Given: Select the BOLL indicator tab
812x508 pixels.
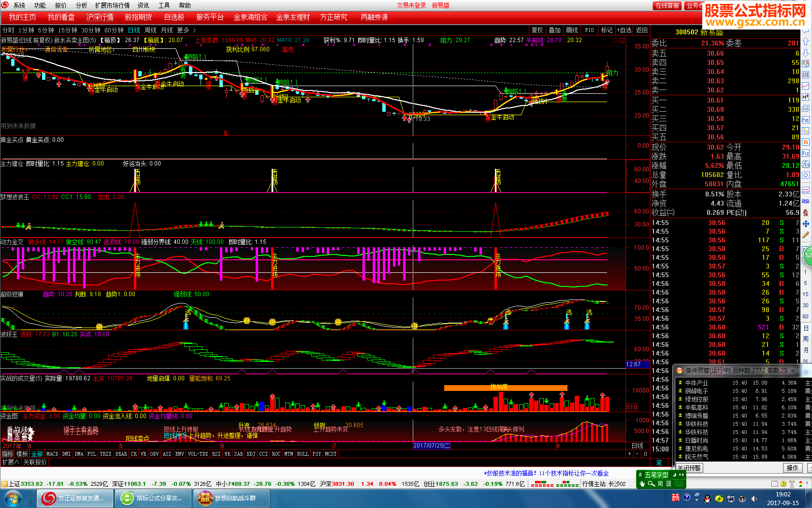Looking at the screenshot, I should coord(303,454).
